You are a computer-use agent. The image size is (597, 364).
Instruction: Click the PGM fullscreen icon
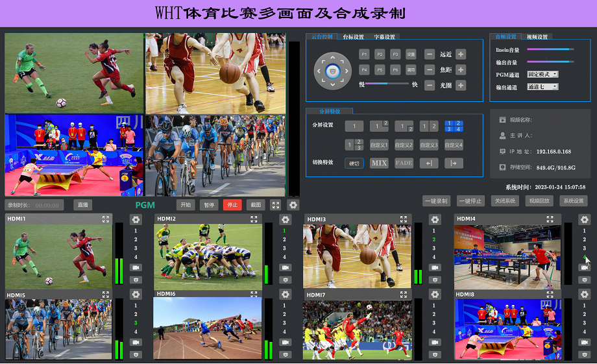coord(276,205)
